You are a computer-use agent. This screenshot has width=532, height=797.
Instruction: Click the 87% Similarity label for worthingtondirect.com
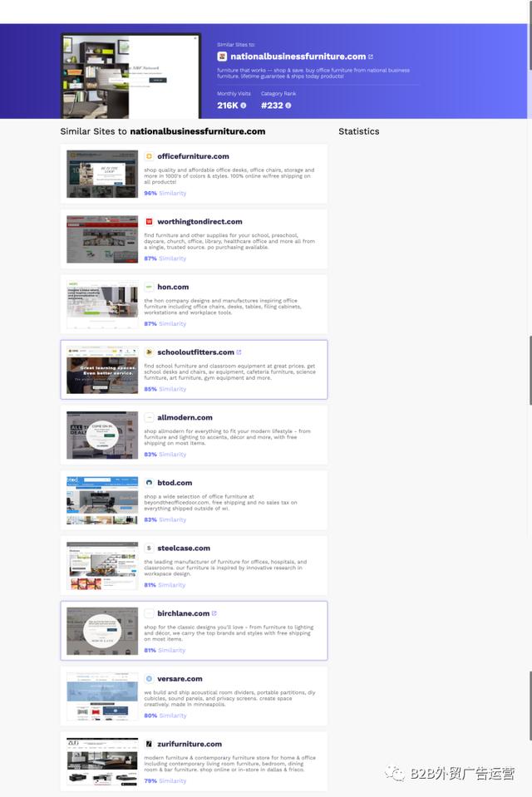pyautogui.click(x=165, y=258)
